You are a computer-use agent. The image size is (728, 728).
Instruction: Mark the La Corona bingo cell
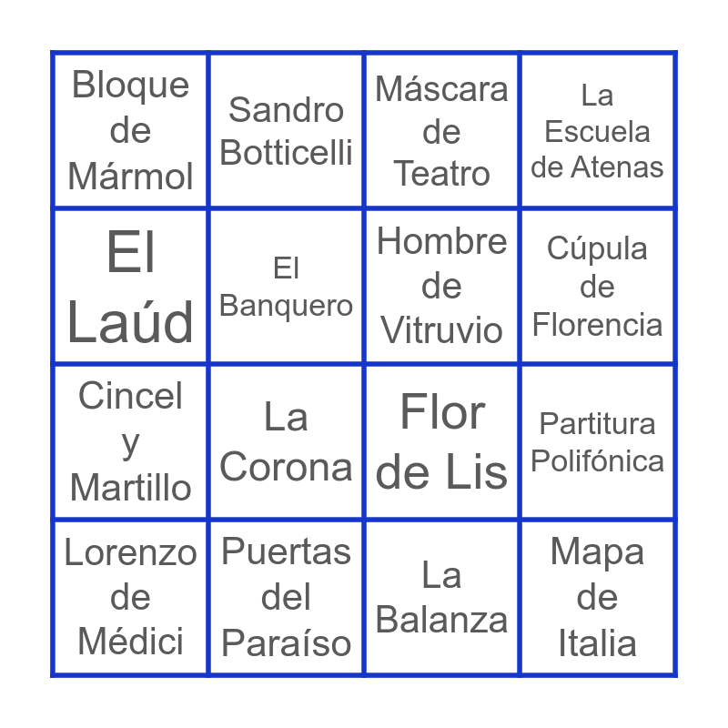(x=286, y=442)
